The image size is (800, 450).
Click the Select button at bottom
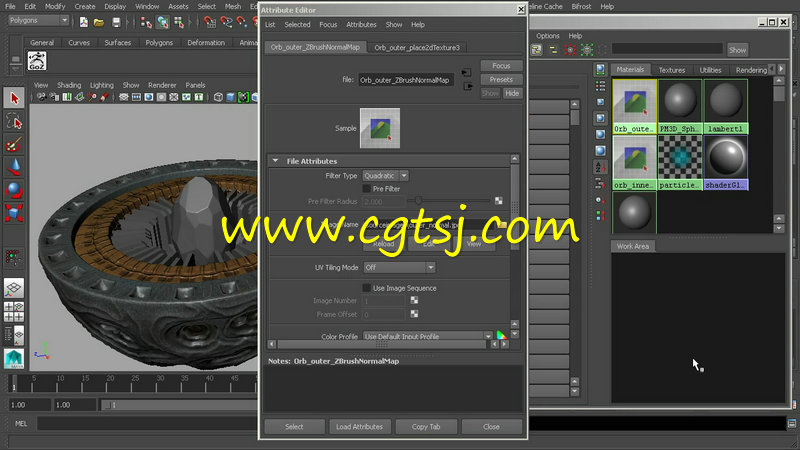point(294,427)
